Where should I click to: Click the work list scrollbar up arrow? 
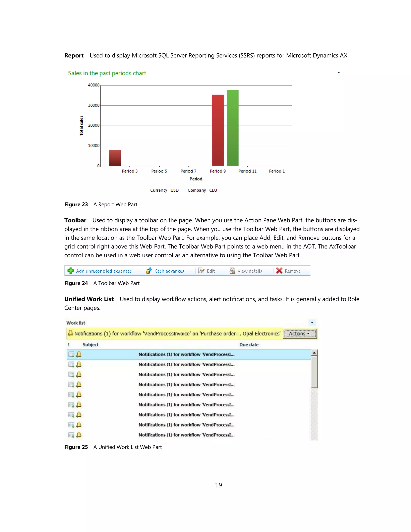314,353
